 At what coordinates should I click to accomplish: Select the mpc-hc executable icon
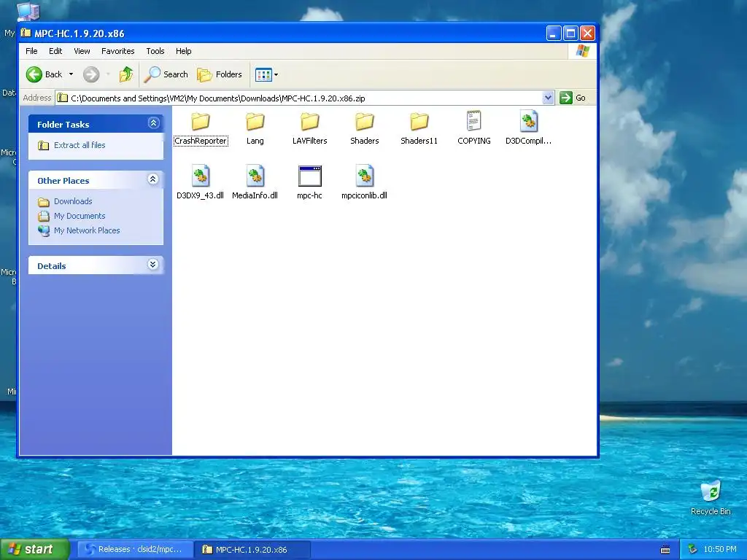click(x=309, y=176)
